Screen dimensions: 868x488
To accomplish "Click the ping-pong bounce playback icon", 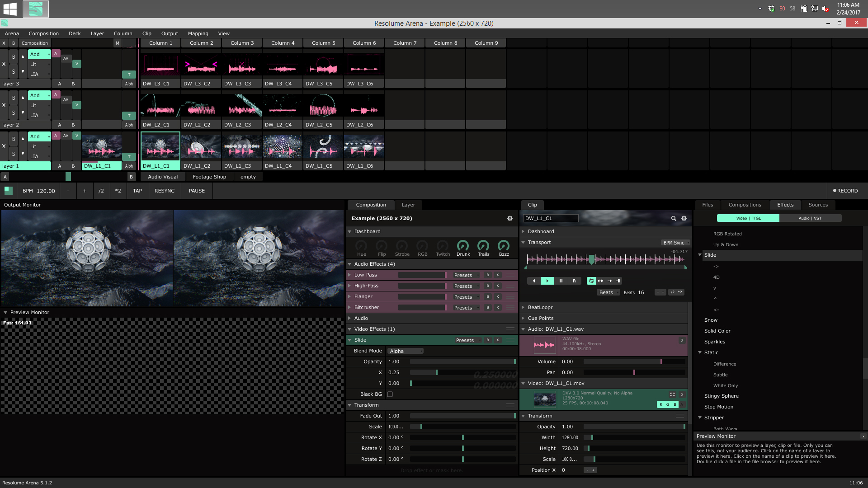I will 600,281.
